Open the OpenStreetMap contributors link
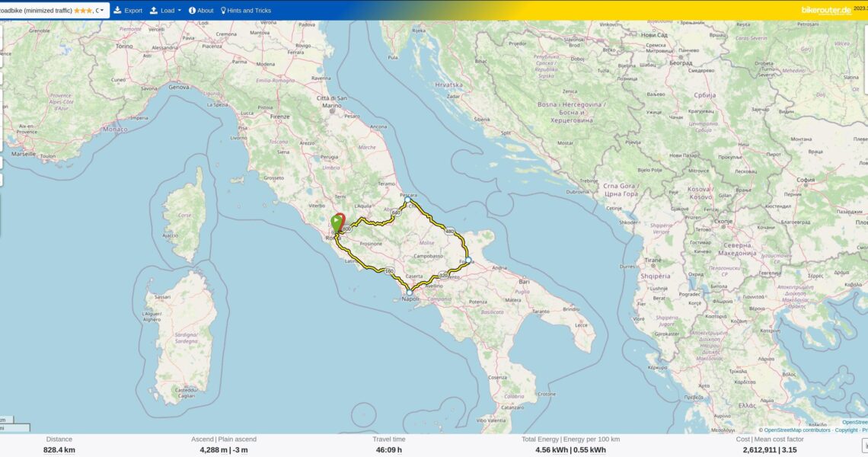 (x=796, y=430)
